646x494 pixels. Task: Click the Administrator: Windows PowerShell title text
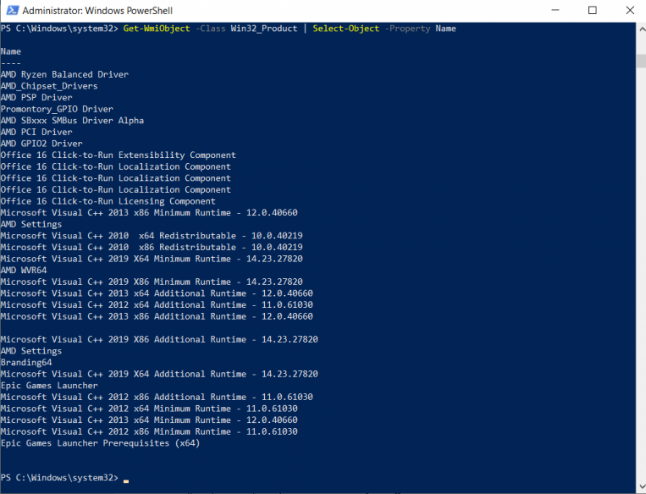coord(97,11)
